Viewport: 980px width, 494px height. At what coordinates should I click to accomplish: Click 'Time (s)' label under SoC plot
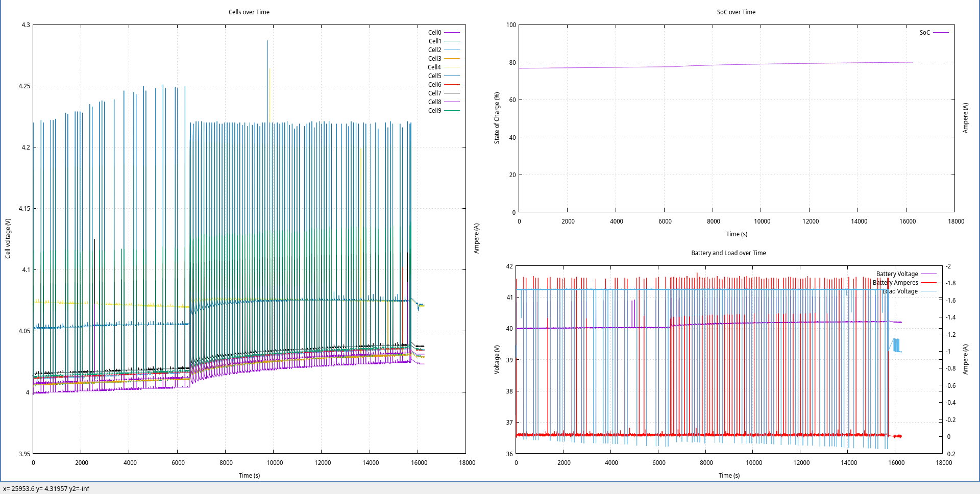point(737,234)
